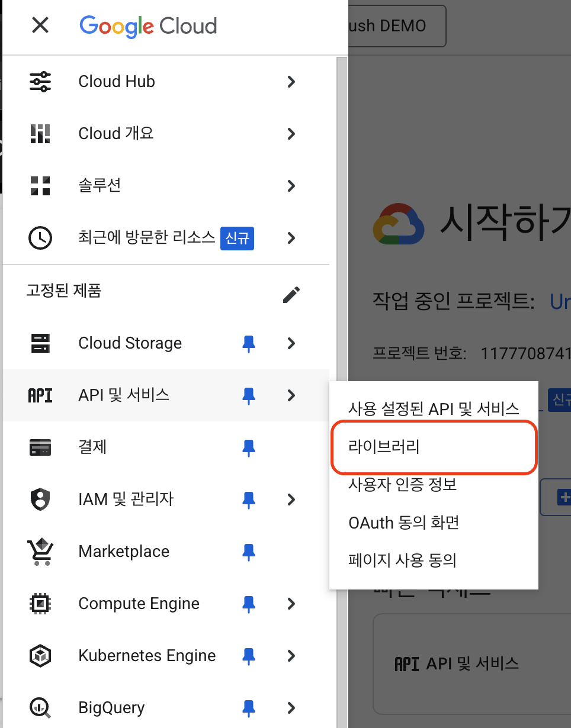
Task: Click the Kubernetes Engine hexagon icon
Action: 40,656
